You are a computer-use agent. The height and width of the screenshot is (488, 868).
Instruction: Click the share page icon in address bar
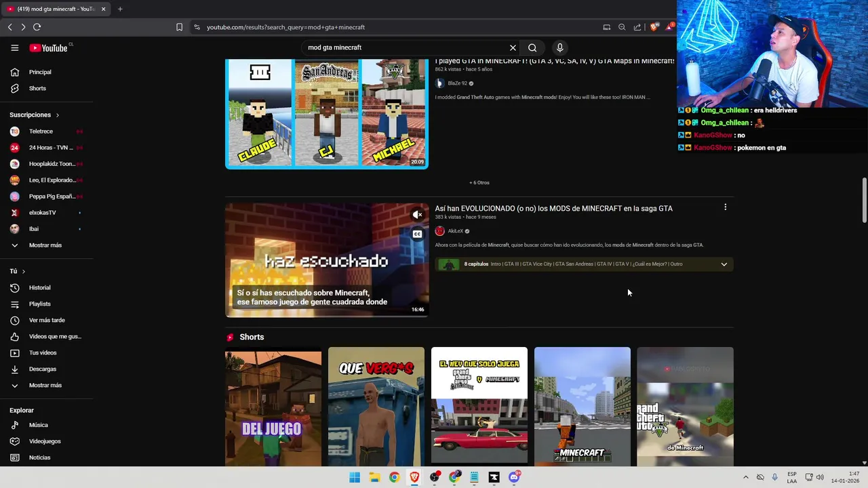tap(637, 27)
